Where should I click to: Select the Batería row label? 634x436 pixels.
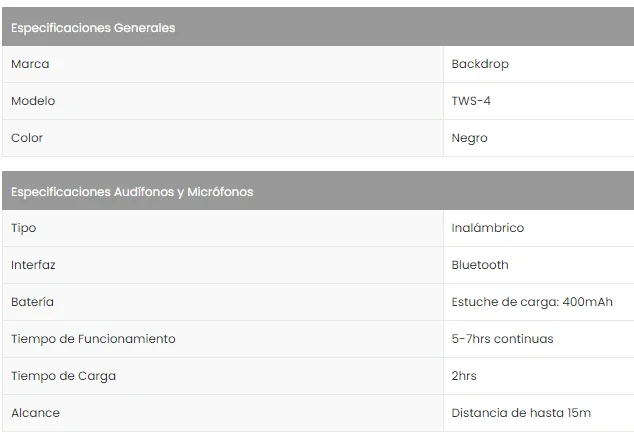pyautogui.click(x=32, y=302)
